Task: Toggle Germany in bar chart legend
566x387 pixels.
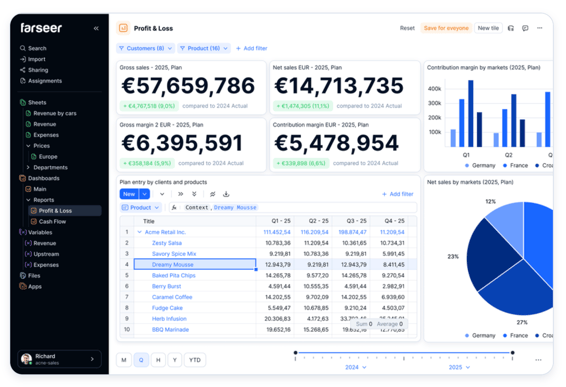Action: [x=480, y=165]
